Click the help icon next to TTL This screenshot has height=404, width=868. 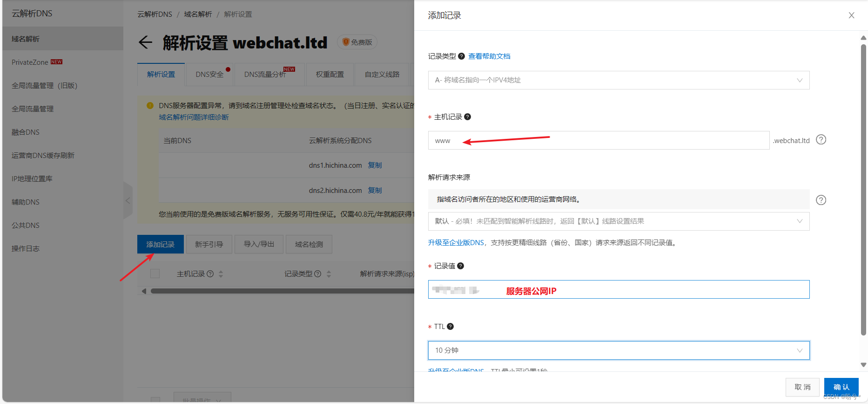[x=450, y=327]
